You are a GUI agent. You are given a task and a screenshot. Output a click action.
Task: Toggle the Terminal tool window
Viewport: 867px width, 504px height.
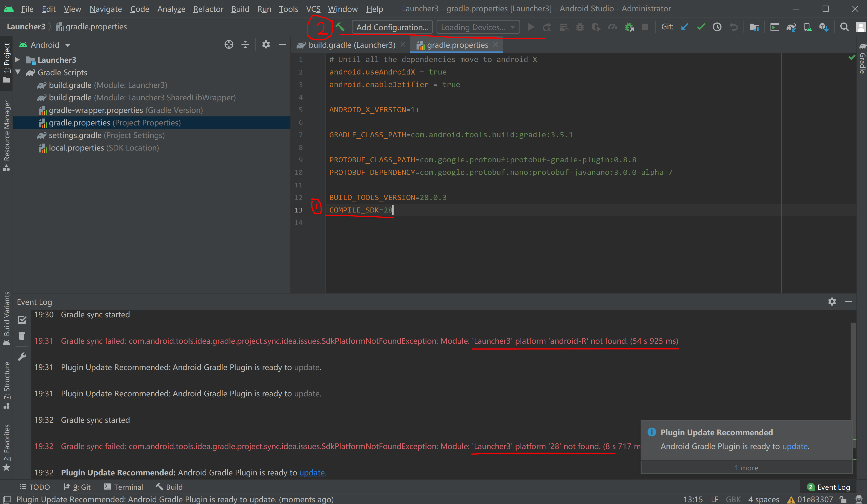[x=123, y=487]
